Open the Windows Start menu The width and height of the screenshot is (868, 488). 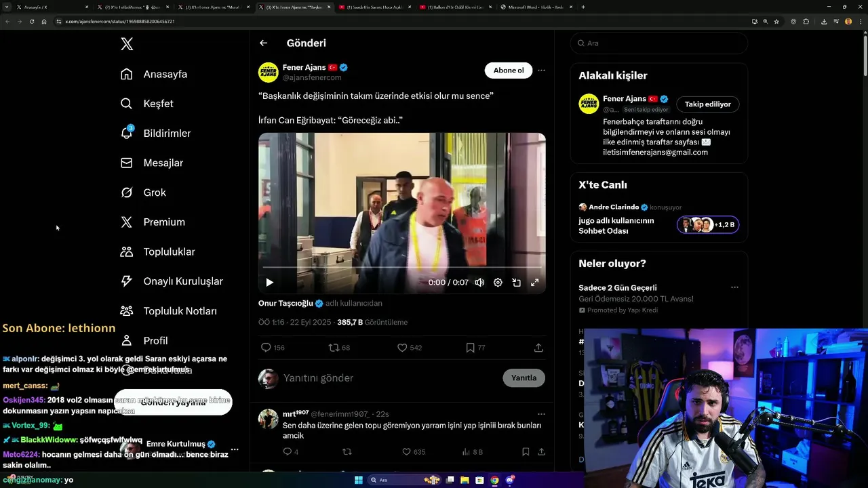[x=359, y=480]
